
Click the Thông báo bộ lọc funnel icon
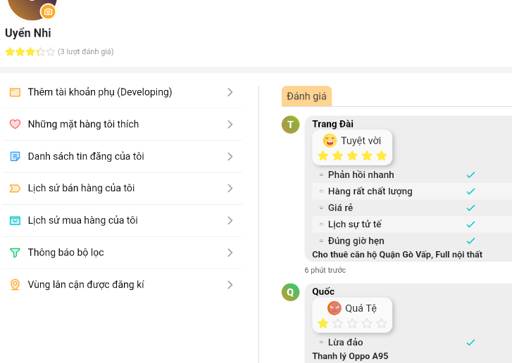point(15,253)
